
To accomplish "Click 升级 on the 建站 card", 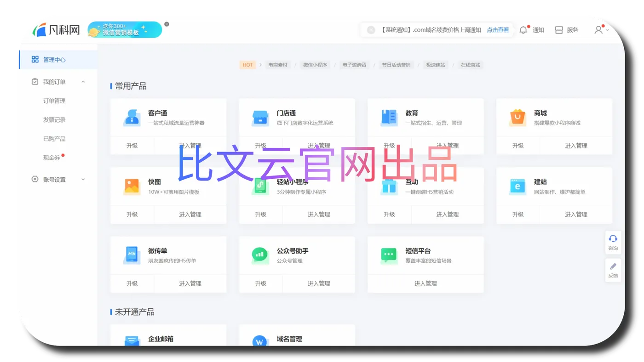I will click(518, 214).
